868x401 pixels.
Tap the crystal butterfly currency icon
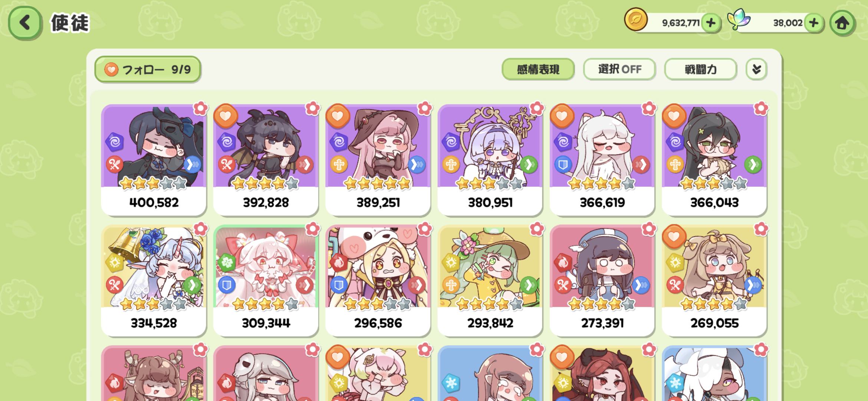(x=739, y=19)
